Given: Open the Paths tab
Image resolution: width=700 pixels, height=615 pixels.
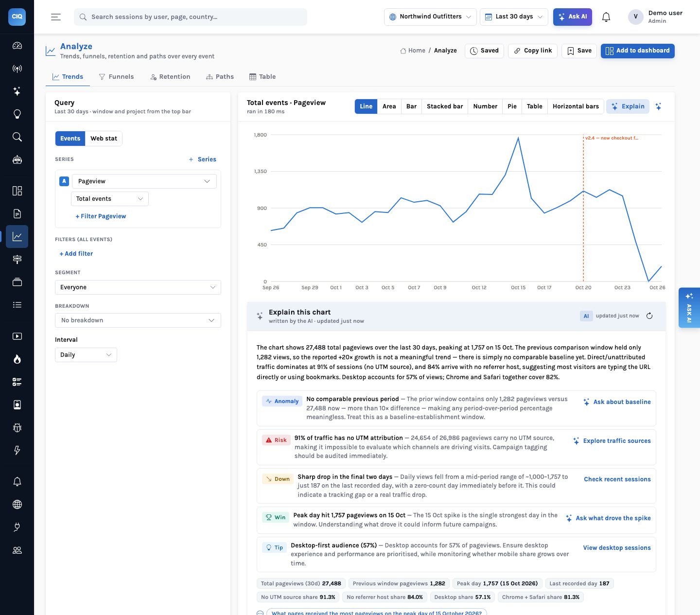Looking at the screenshot, I should (x=220, y=77).
